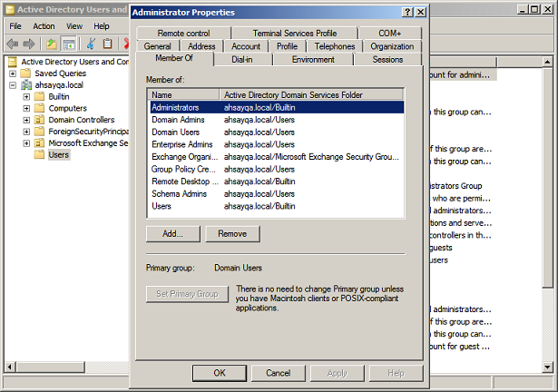Click the Saved Queries folder icon
558x392 pixels.
pos(25,73)
